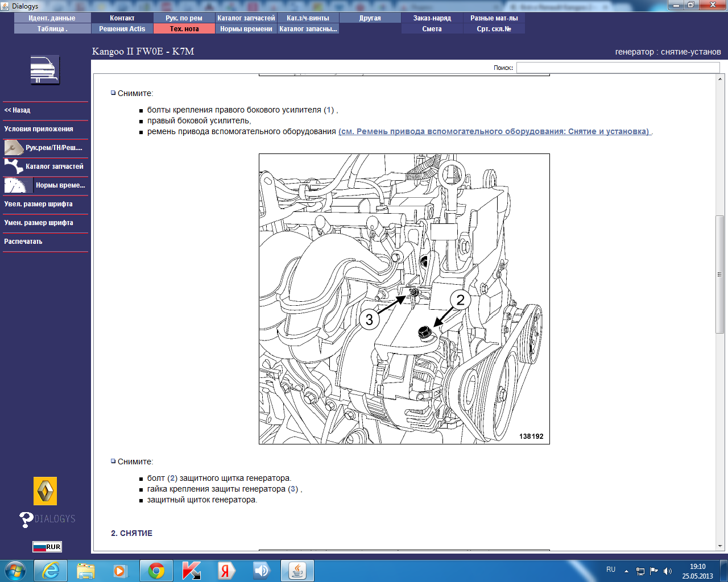The width and height of the screenshot is (728, 582).
Task: Select the Тех. нота tab
Action: point(184,29)
